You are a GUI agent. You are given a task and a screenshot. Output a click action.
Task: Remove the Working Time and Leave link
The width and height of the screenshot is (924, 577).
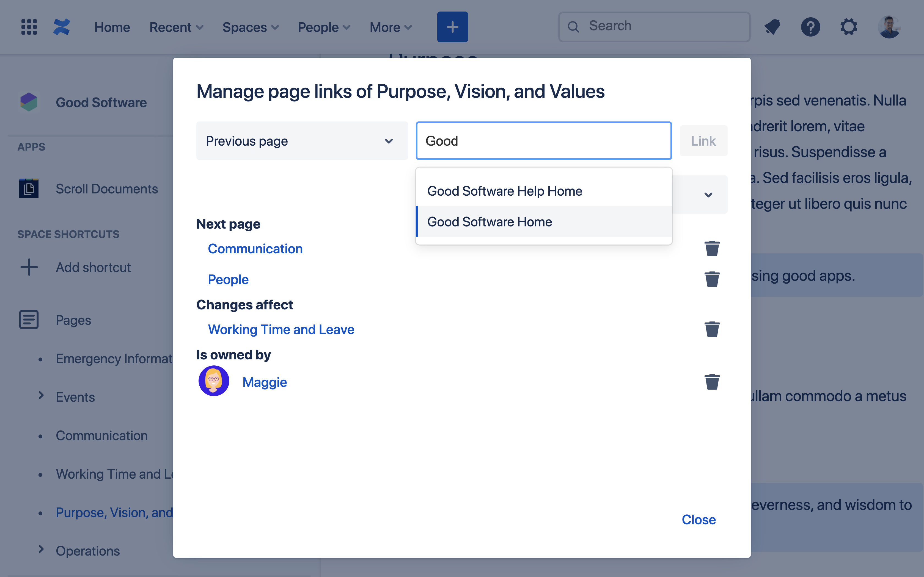coord(712,329)
